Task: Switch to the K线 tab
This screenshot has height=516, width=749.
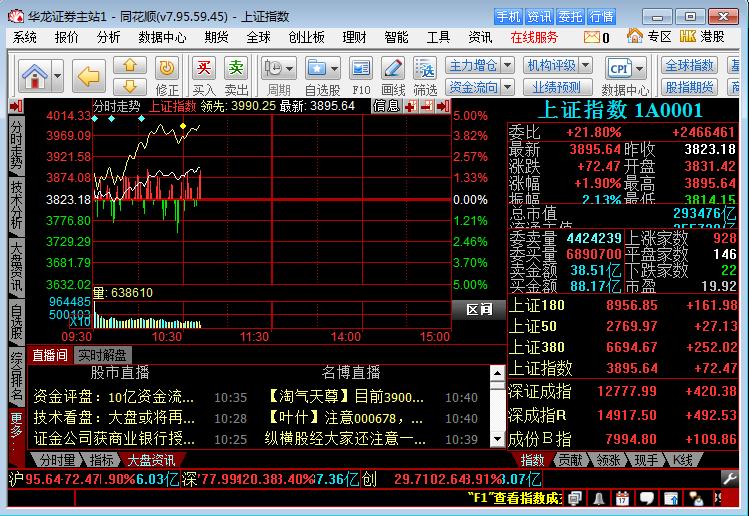Action: tap(683, 460)
